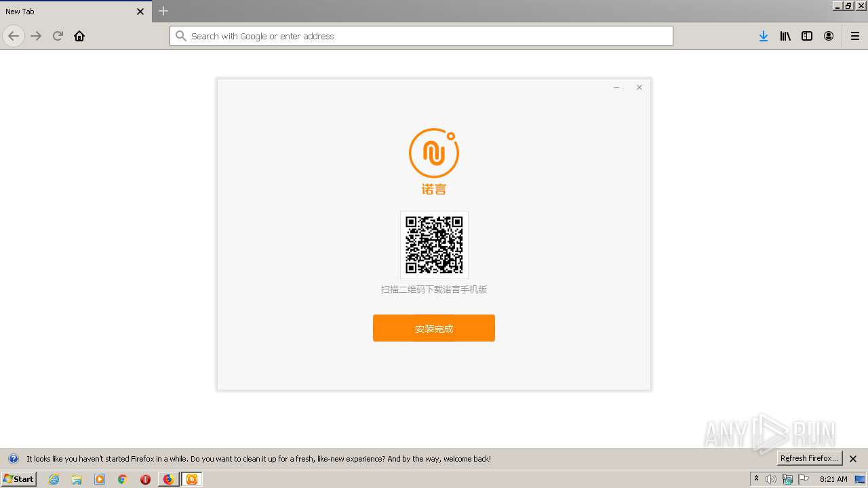
Task: Open the Firefox hamburger menu
Action: 855,36
